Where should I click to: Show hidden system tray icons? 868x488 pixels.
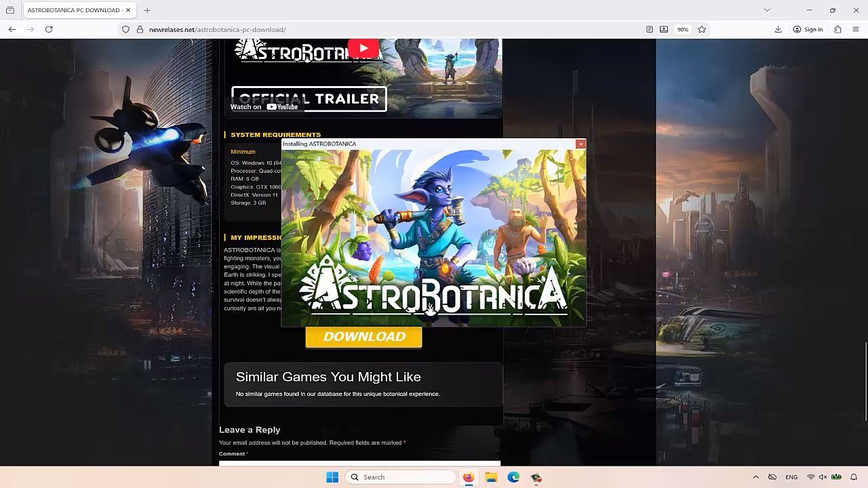[x=755, y=477]
